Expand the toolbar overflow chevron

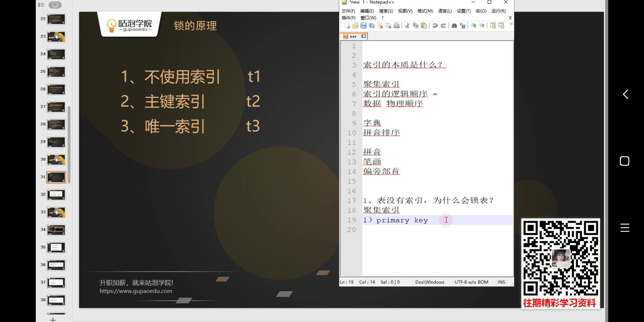click(511, 24)
